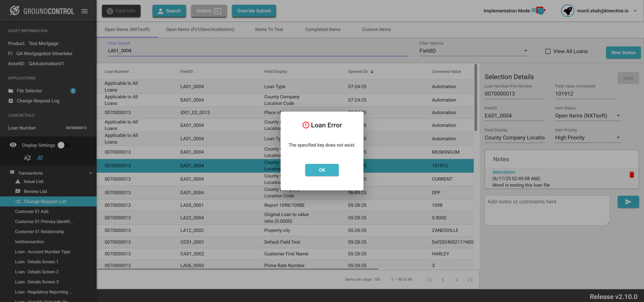Open the Items To Test tab

click(x=269, y=29)
